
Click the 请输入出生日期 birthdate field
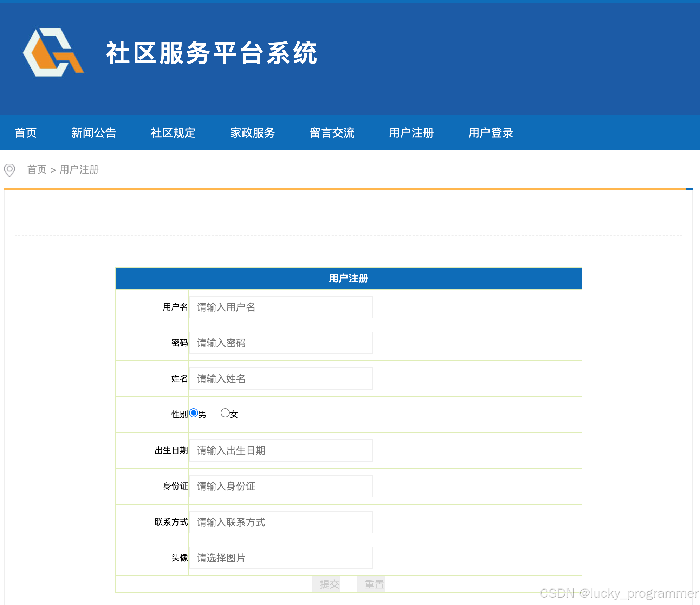coord(281,450)
